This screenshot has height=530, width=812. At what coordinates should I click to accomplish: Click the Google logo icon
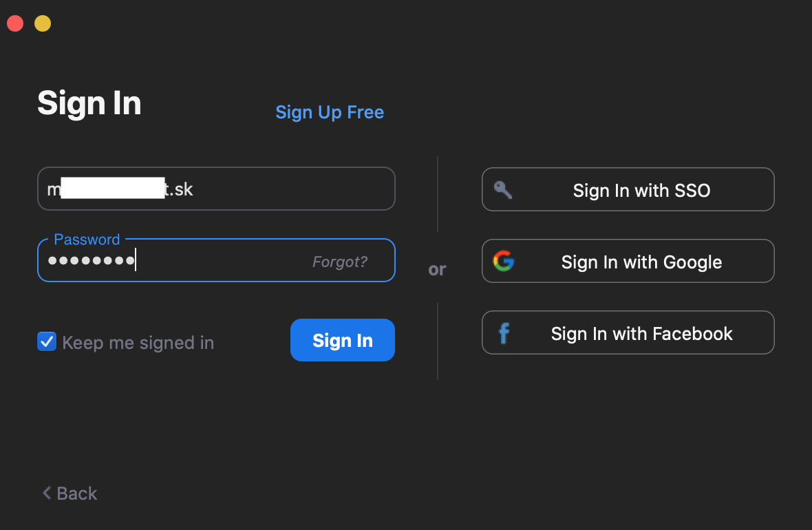tap(504, 261)
